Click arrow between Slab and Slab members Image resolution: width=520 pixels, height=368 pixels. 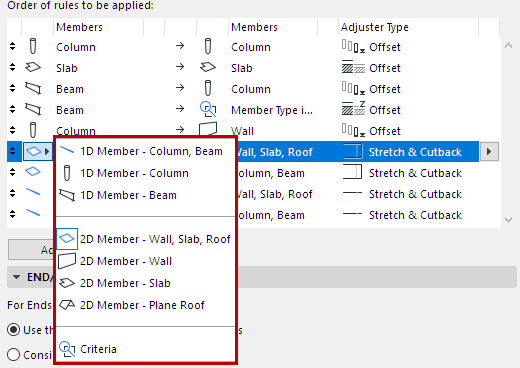(180, 67)
